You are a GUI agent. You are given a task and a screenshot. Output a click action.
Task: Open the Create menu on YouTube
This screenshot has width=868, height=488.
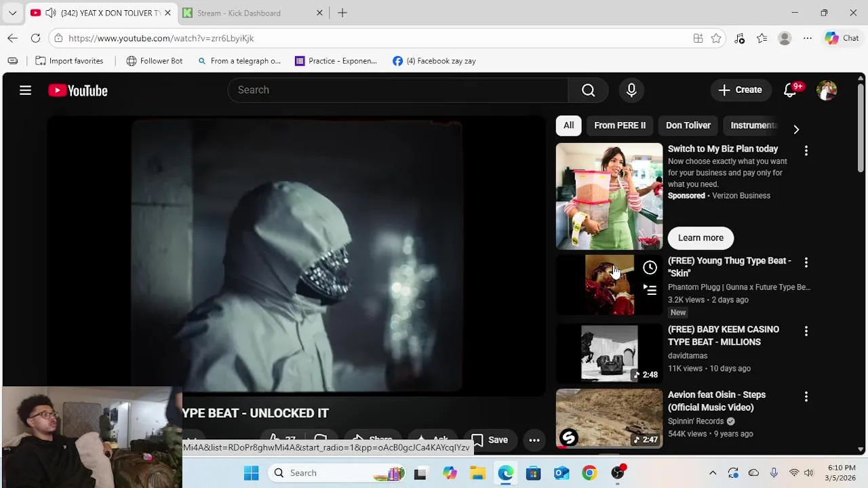(x=741, y=90)
